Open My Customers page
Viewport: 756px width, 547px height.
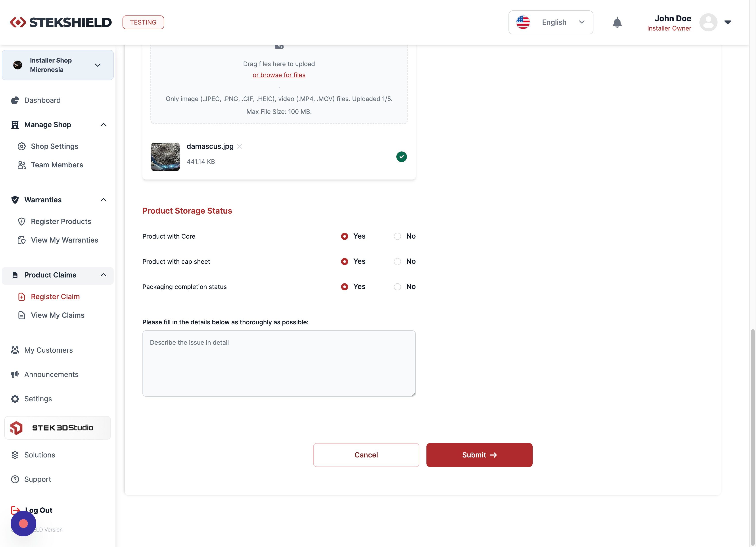(48, 350)
